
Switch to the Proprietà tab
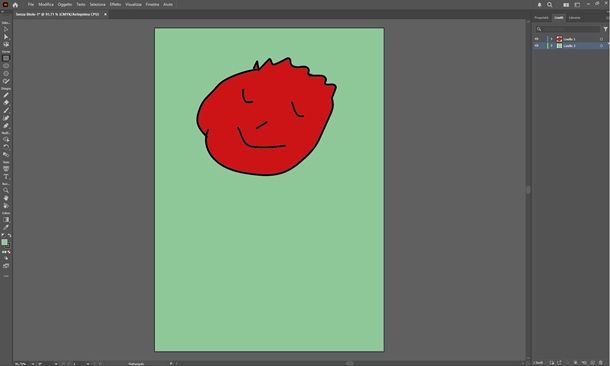click(541, 18)
